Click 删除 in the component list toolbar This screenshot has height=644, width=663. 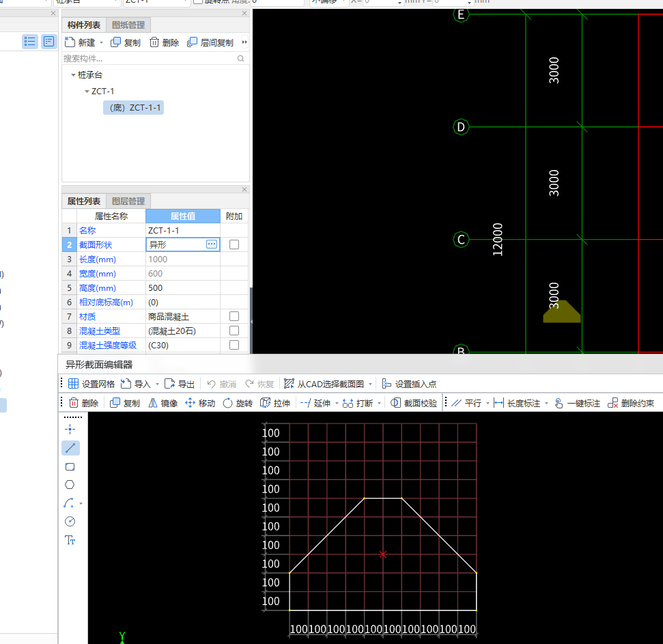pos(165,42)
